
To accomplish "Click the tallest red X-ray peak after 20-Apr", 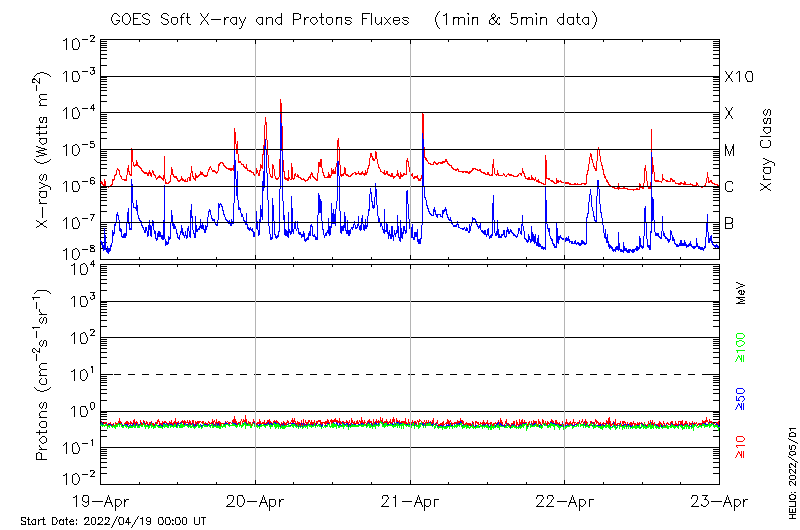I will (x=281, y=101).
